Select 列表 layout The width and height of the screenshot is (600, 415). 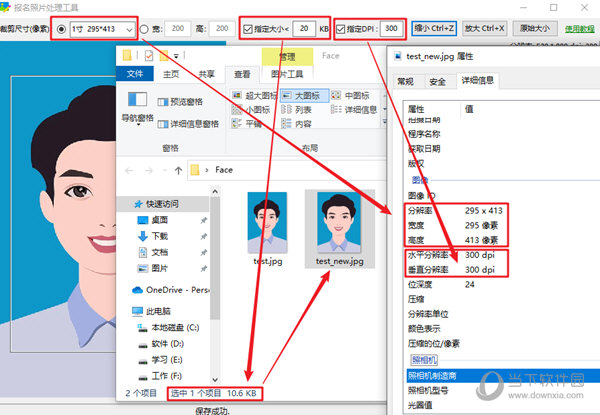click(x=297, y=110)
